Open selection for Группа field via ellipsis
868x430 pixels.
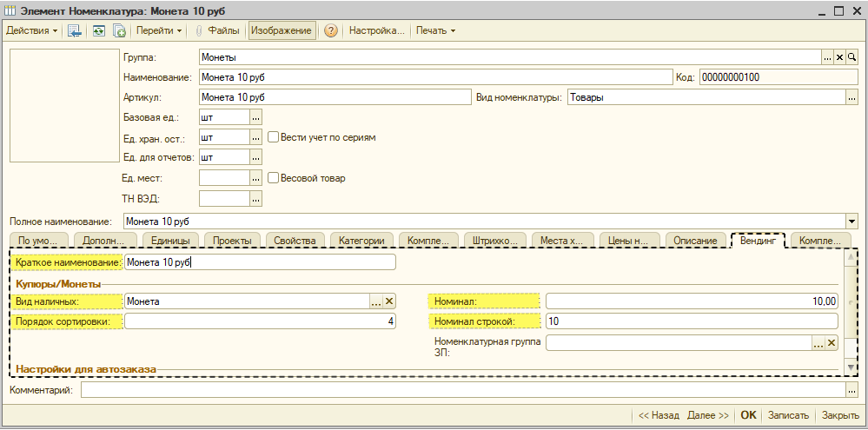(x=827, y=57)
